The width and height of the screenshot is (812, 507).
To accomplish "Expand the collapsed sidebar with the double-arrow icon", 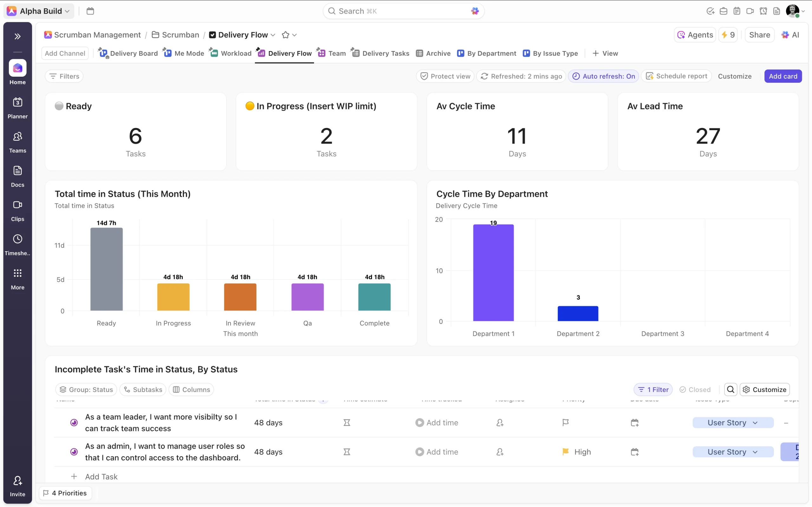I will [17, 36].
